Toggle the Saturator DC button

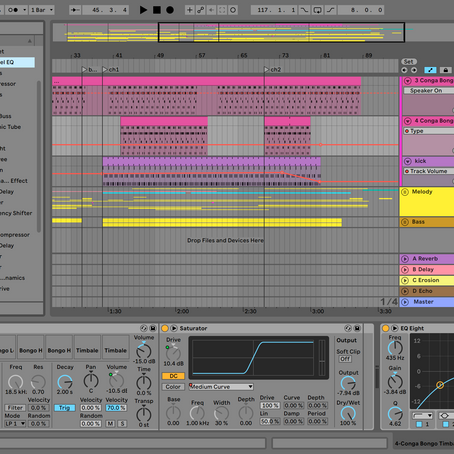[x=173, y=376]
